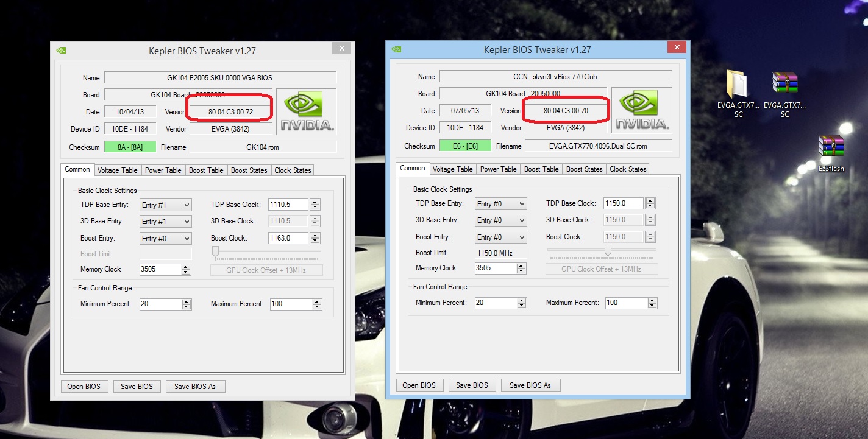Screen dimensions: 868x439
Task: Click TDP Base Clock stepper in skyn3t window
Action: 650,203
